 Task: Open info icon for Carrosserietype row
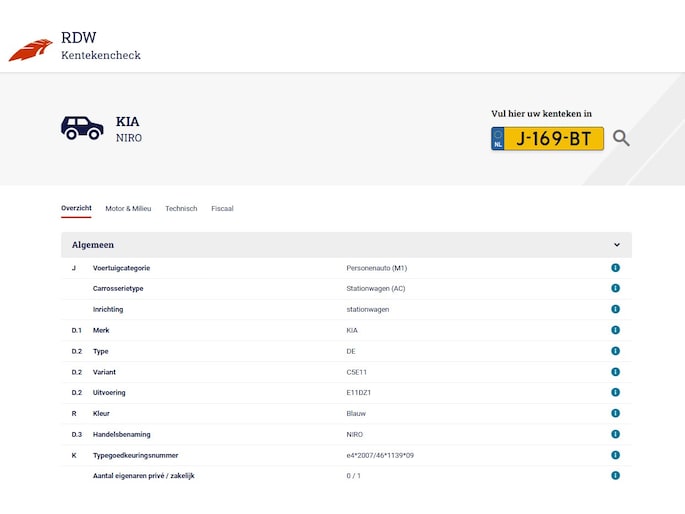point(615,288)
